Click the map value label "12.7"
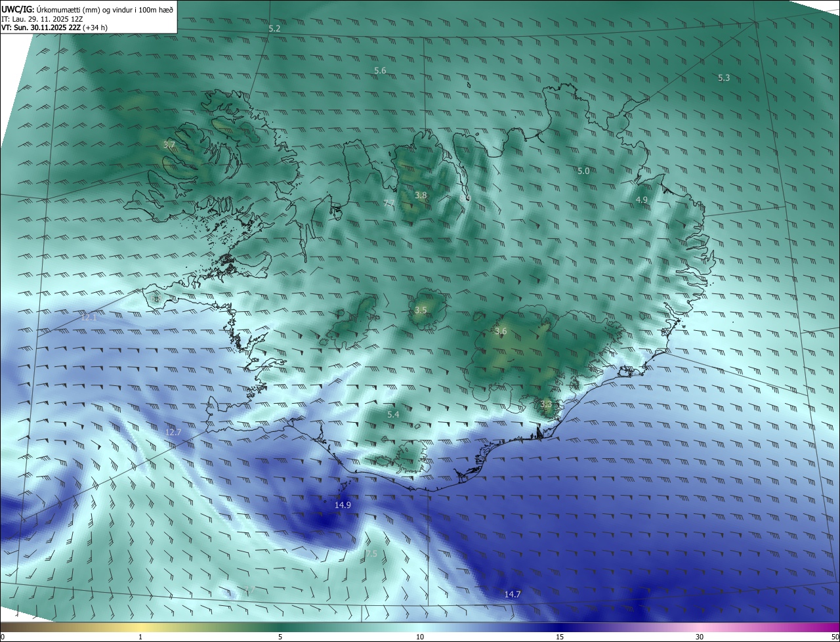The height and width of the screenshot is (642, 840). 173,432
